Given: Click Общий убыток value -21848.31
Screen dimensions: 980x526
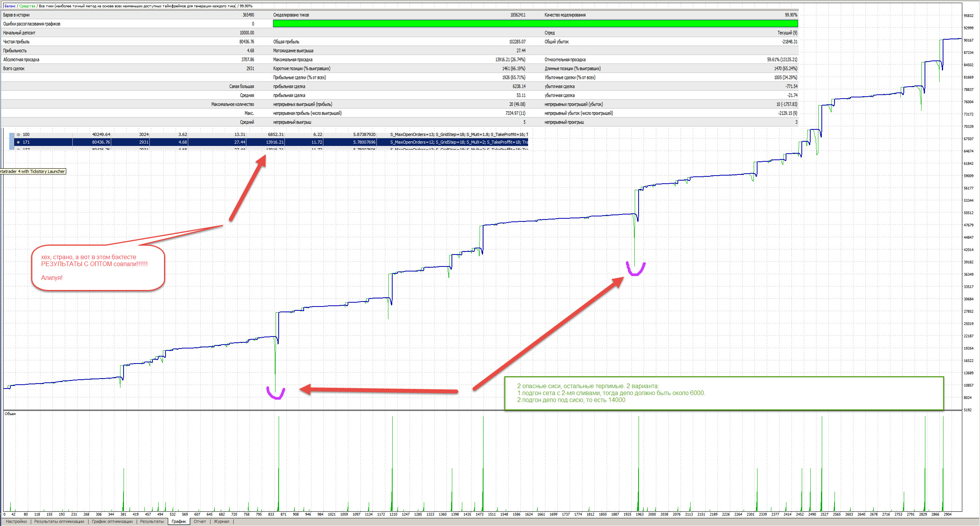Looking at the screenshot, I should point(789,42).
